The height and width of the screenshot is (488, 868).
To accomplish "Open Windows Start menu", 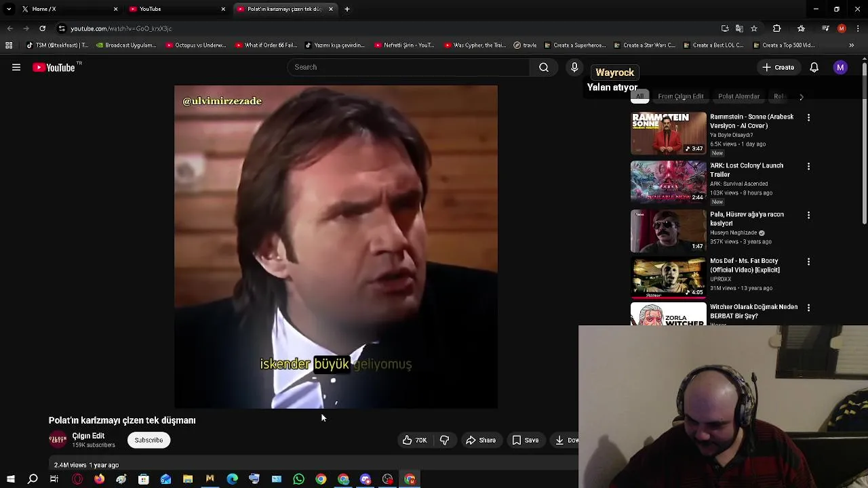I will 10,479.
